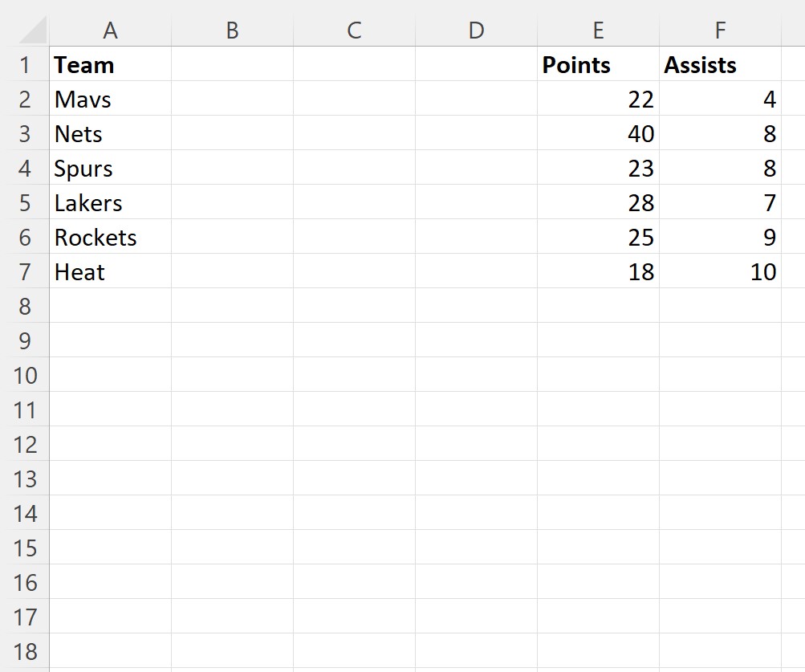Click the Assists header cell
Image resolution: width=805 pixels, height=672 pixels.
pos(720,64)
